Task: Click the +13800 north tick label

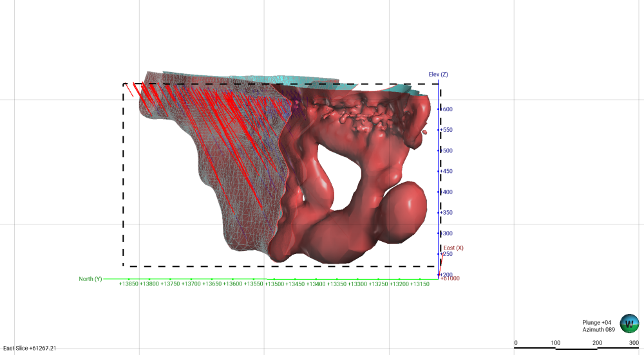Action: (149, 284)
